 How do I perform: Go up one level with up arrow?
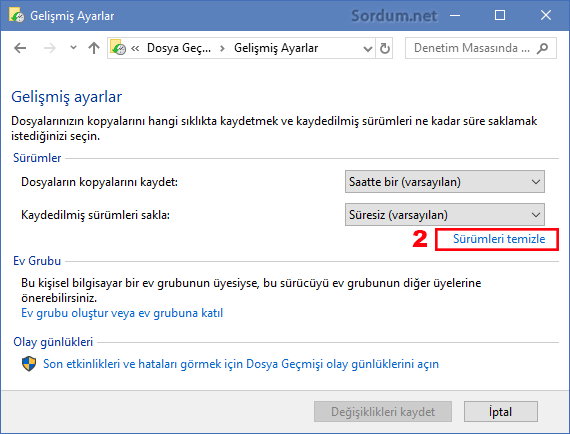(x=94, y=48)
